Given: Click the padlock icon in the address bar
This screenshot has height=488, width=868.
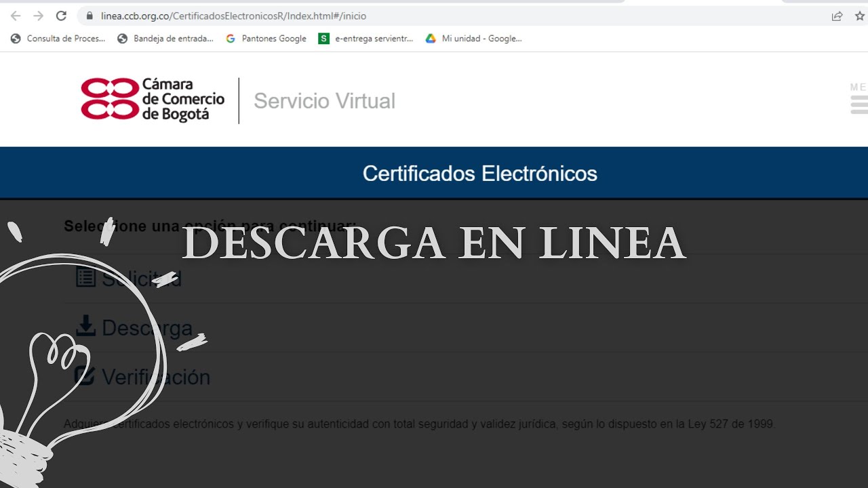Looking at the screenshot, I should coord(90,15).
